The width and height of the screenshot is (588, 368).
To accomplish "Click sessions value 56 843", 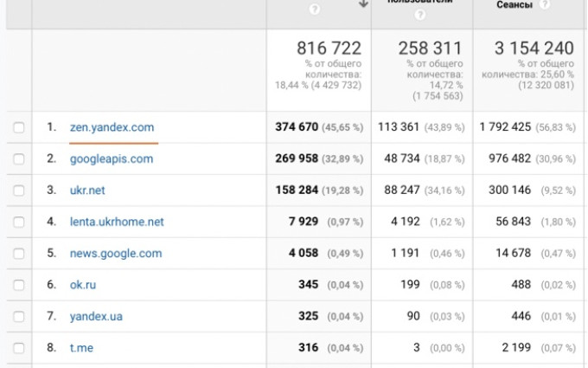I will [x=513, y=222].
